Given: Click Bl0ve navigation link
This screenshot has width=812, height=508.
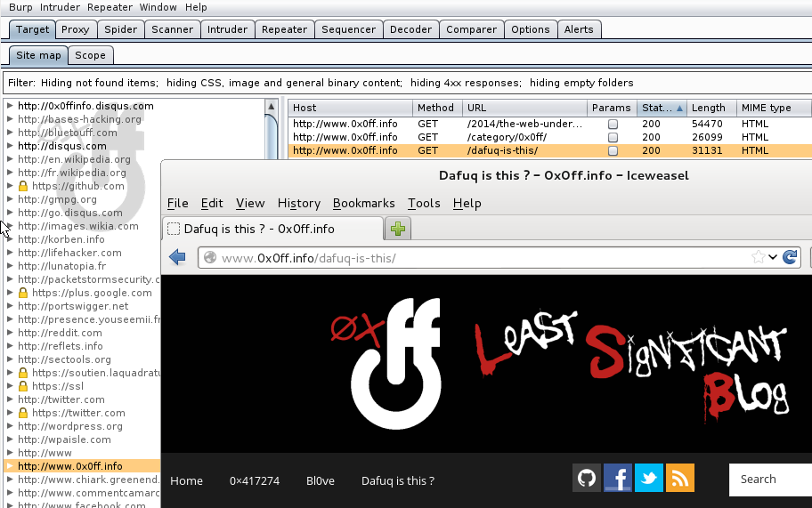Looking at the screenshot, I should (320, 480).
